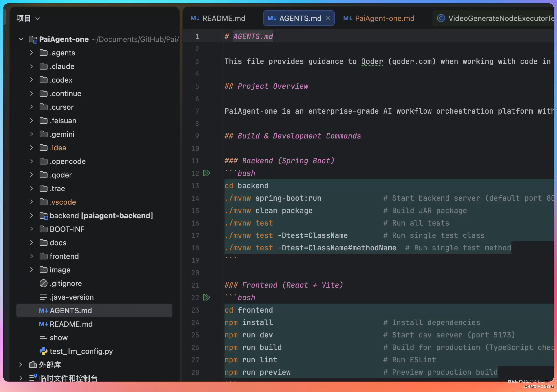Click the frontend folder icon
The image size is (557, 392).
tap(43, 256)
